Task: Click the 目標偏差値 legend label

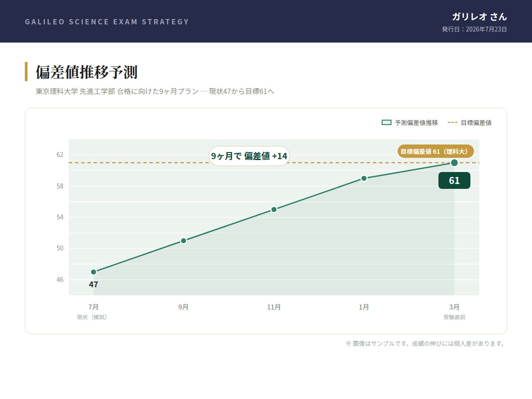Action: 476,123
